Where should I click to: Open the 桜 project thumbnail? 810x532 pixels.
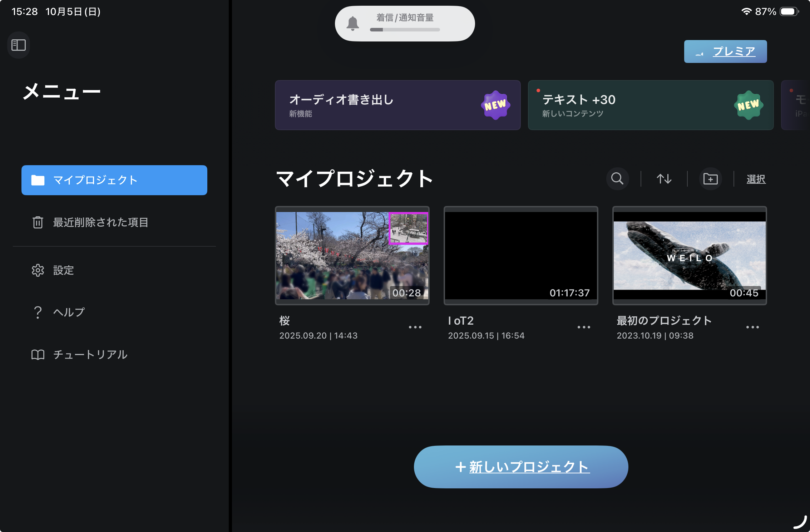(x=352, y=255)
